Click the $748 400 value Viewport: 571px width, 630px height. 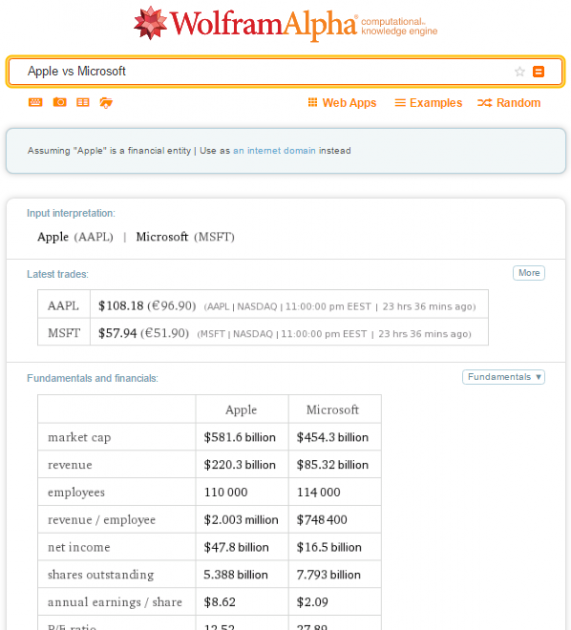pyautogui.click(x=322, y=520)
